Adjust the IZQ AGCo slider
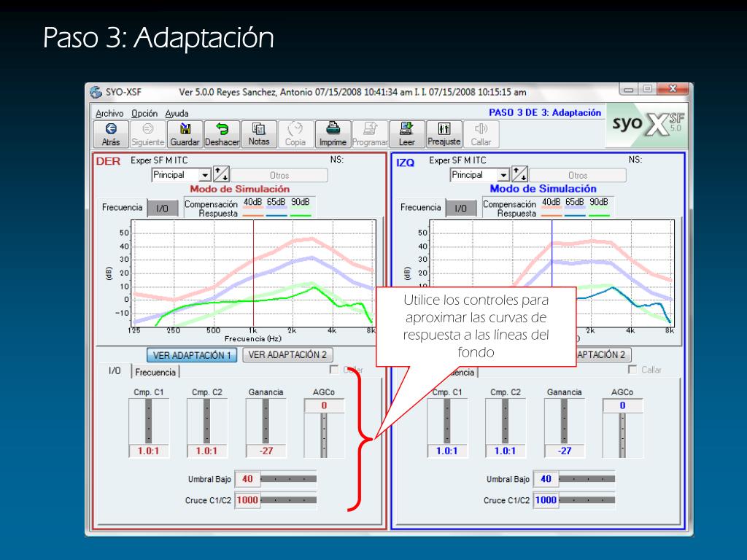Screen dimensions: 747x560 pos(622,436)
